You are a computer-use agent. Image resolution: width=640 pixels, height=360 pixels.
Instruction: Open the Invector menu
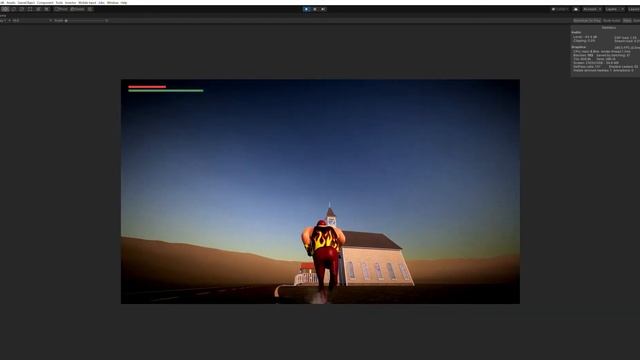tap(70, 2)
